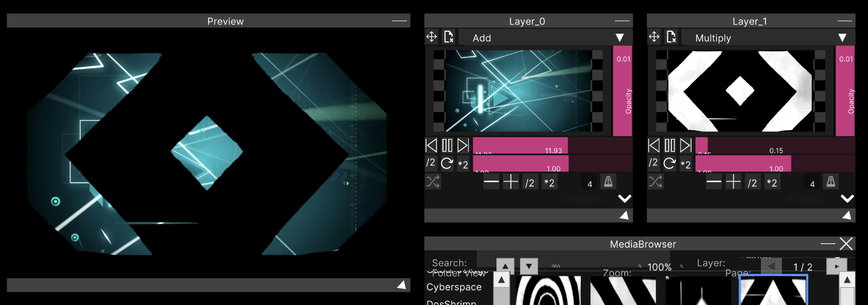Toggle the metronome sync in Layer_0
The width and height of the screenshot is (868, 305).
pos(609,181)
